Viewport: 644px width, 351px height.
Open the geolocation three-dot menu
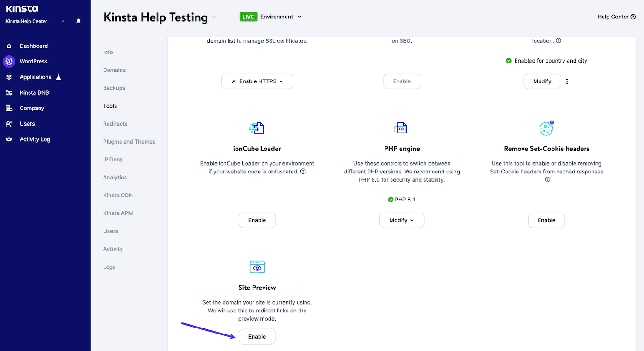[567, 81]
